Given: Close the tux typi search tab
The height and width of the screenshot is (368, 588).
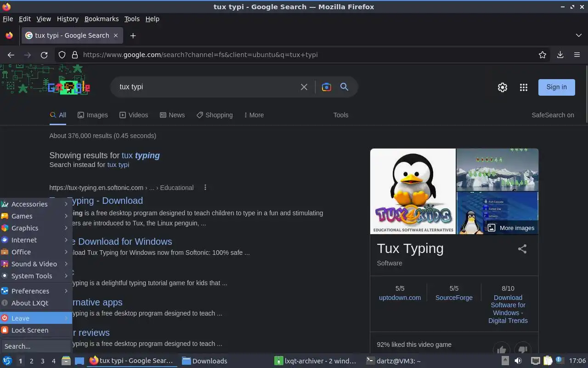Looking at the screenshot, I should point(116,35).
